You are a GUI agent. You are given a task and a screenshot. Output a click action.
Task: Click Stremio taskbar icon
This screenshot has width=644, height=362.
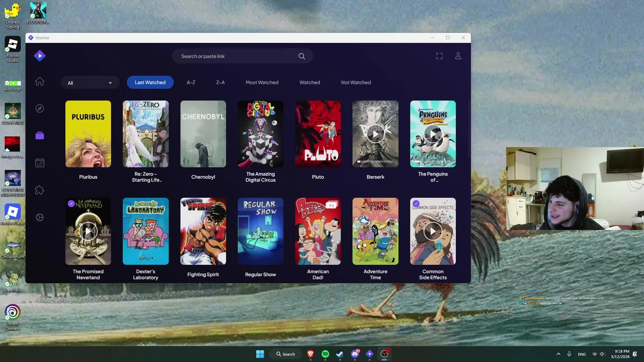pos(369,354)
